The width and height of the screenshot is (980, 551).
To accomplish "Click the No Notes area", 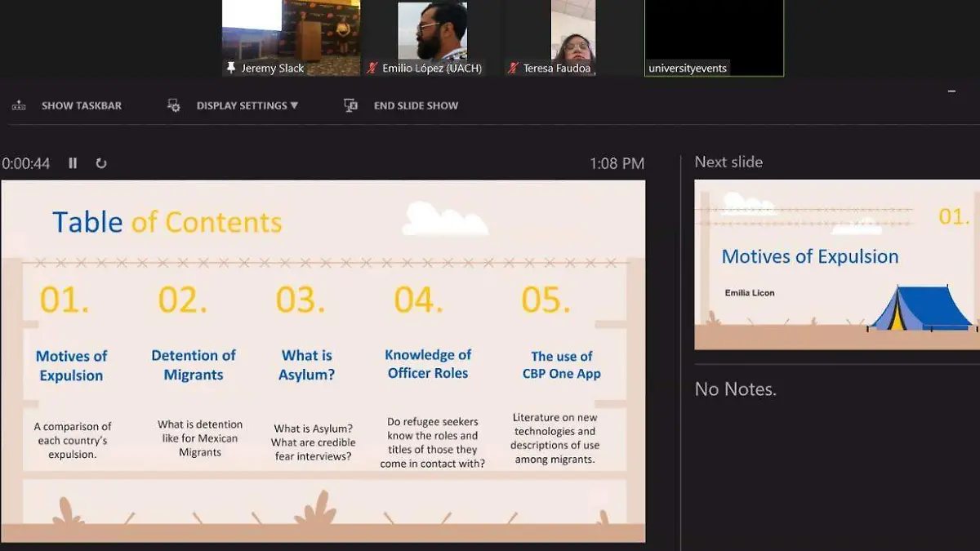I will (735, 390).
